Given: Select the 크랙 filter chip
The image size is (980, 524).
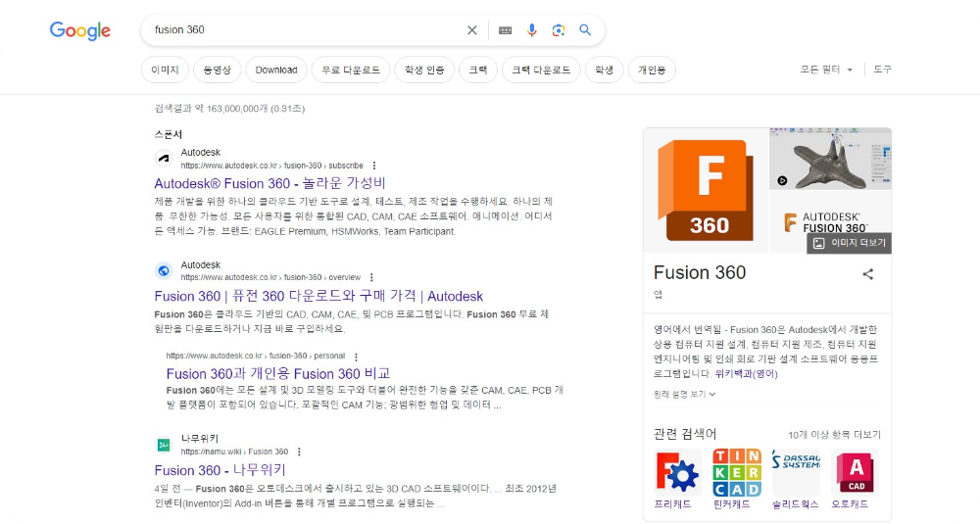Looking at the screenshot, I should pos(478,70).
